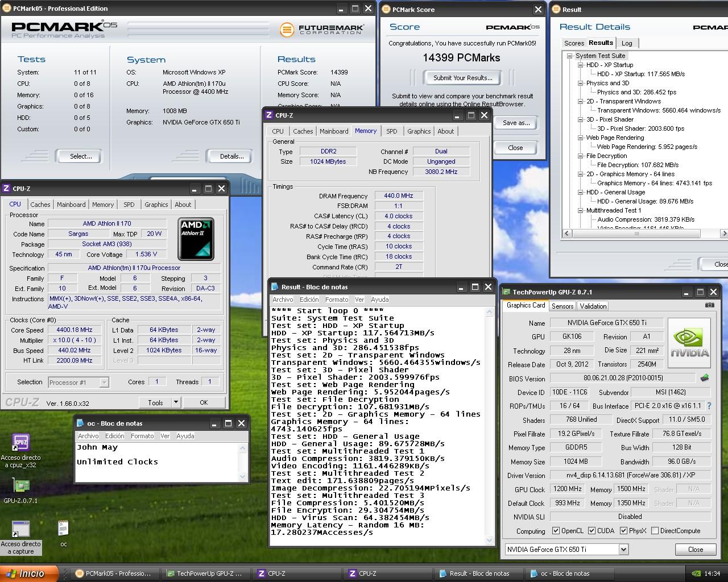The width and height of the screenshot is (728, 582).
Task: Open Archivo menu in Result Notepad
Action: click(x=283, y=300)
